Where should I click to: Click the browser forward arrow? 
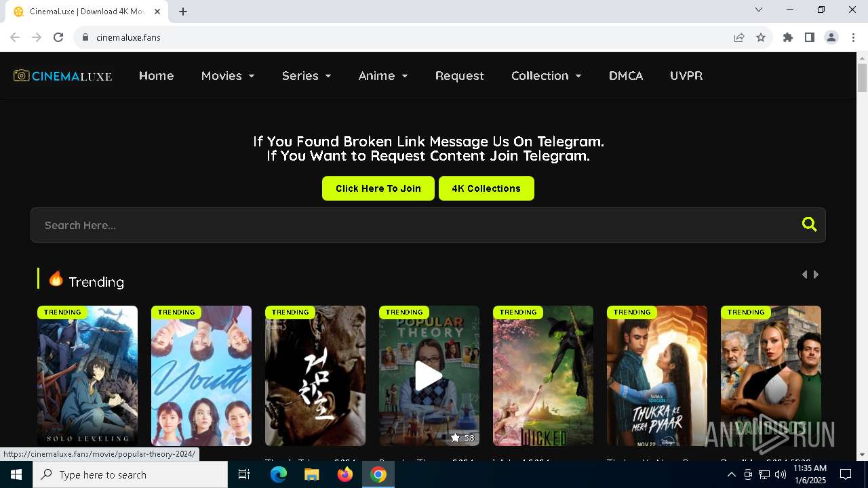click(37, 37)
